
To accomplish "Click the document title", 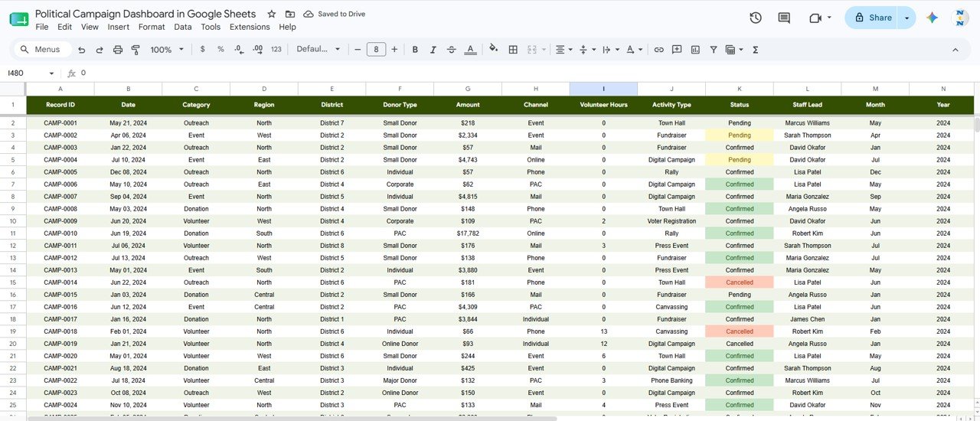I will tap(145, 15).
